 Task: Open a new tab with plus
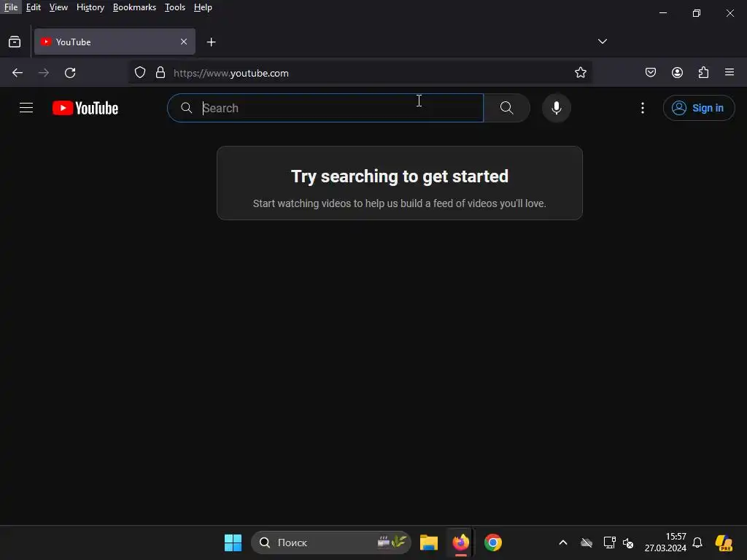(211, 42)
